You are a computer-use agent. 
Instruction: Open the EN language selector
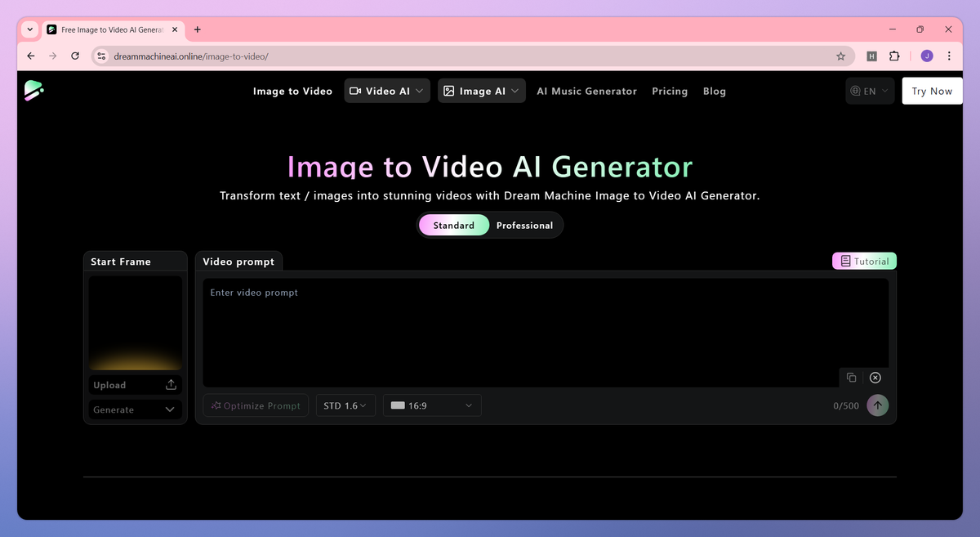(870, 91)
